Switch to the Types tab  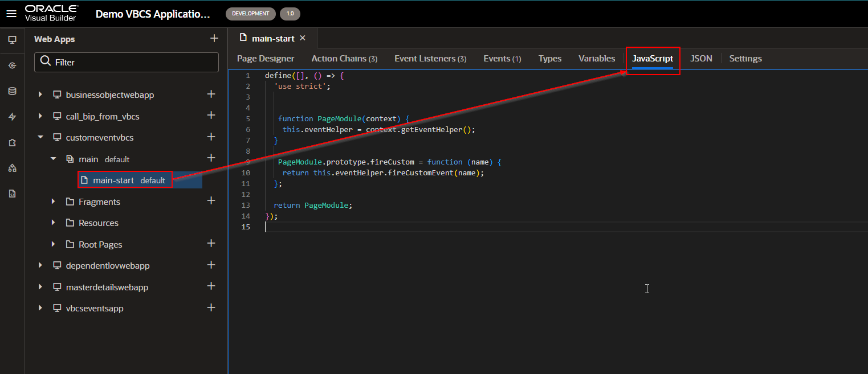[x=550, y=59]
